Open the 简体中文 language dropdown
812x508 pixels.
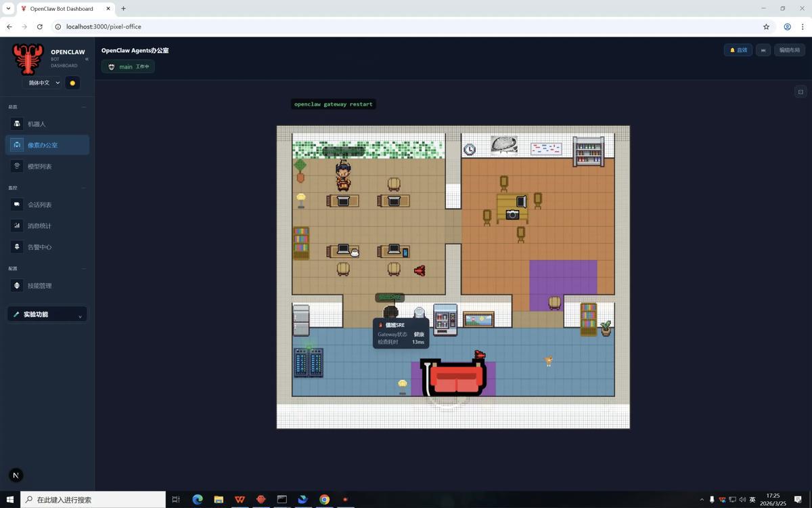(44, 83)
